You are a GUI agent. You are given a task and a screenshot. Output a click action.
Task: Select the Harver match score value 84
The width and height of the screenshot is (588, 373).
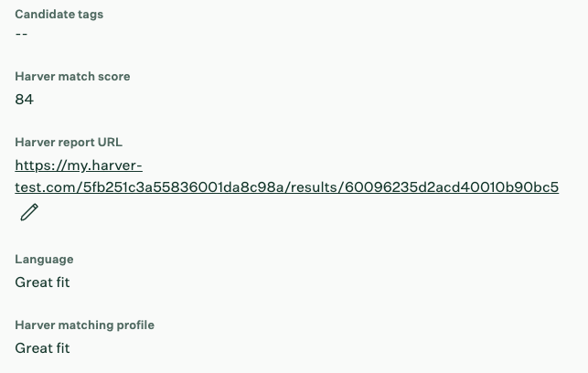coord(25,100)
